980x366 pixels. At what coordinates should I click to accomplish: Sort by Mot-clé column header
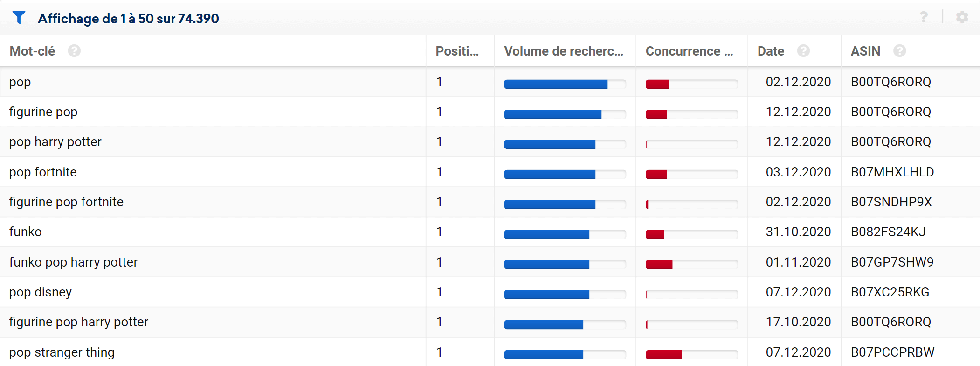tap(32, 51)
